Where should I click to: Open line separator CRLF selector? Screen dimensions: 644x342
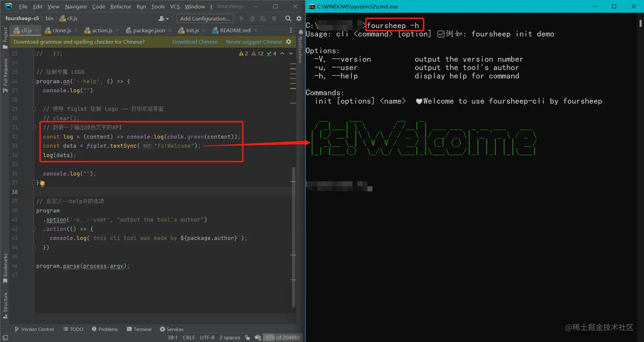189,337
